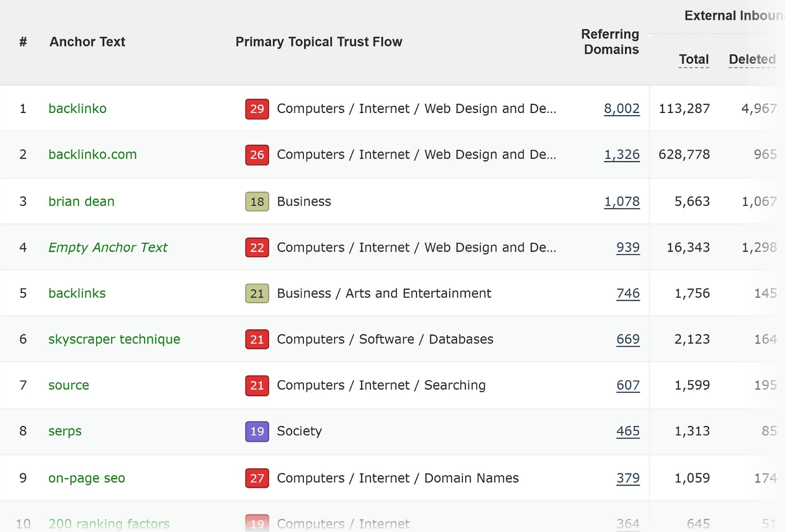The width and height of the screenshot is (785, 532).
Task: Open the 'skyscraper technique' anchor link
Action: click(x=114, y=339)
